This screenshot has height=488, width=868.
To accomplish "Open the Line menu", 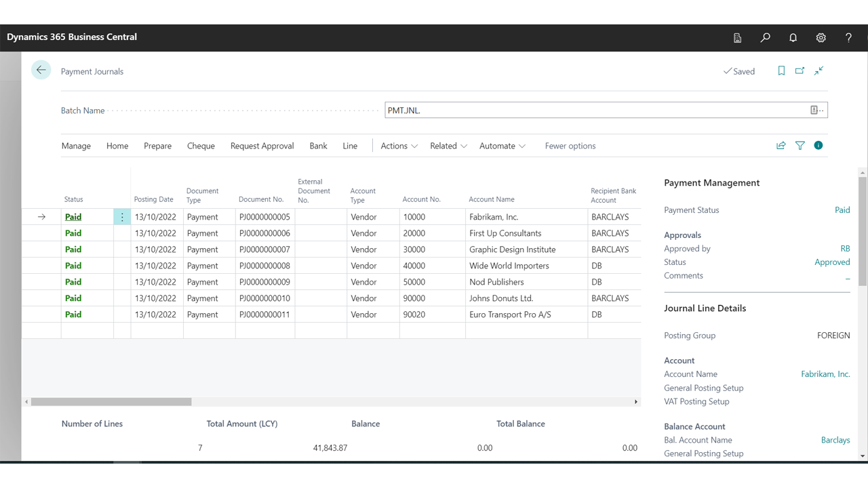I will click(350, 146).
